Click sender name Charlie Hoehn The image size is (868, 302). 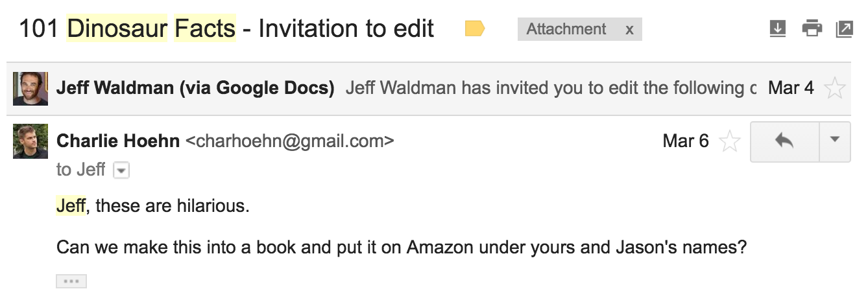(x=118, y=141)
